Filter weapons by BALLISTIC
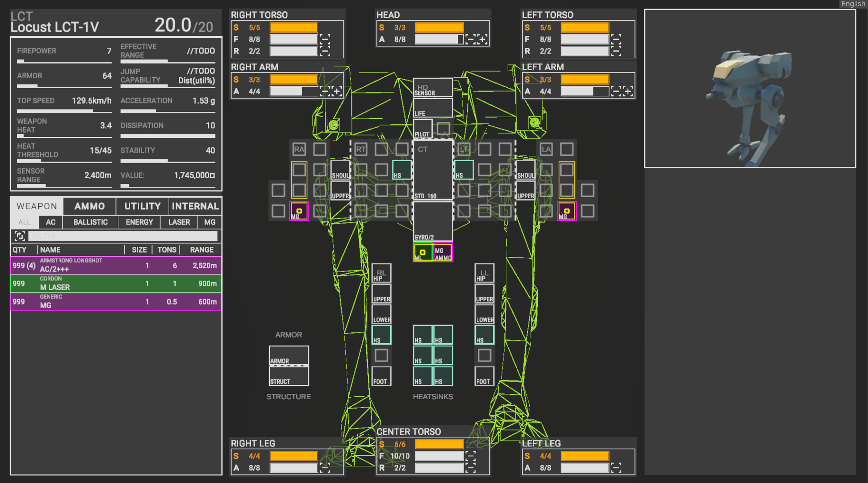Screen dimensions: 868x483 coord(90,222)
